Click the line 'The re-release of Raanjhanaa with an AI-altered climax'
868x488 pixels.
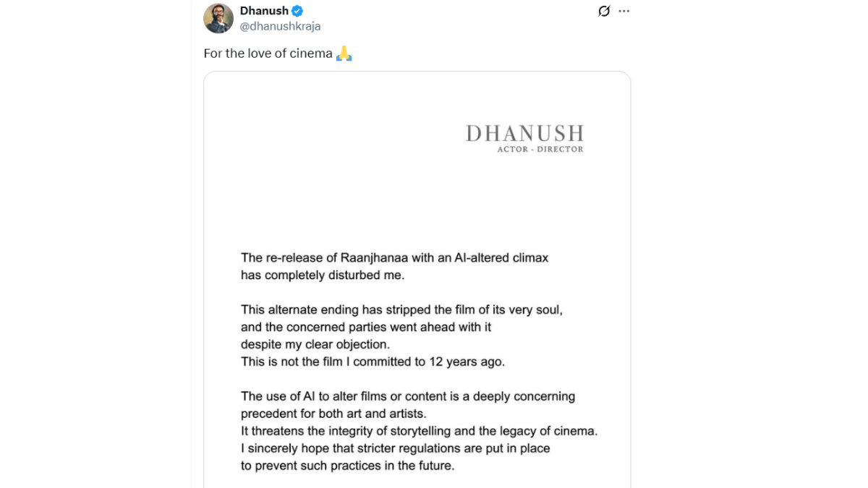pos(395,257)
